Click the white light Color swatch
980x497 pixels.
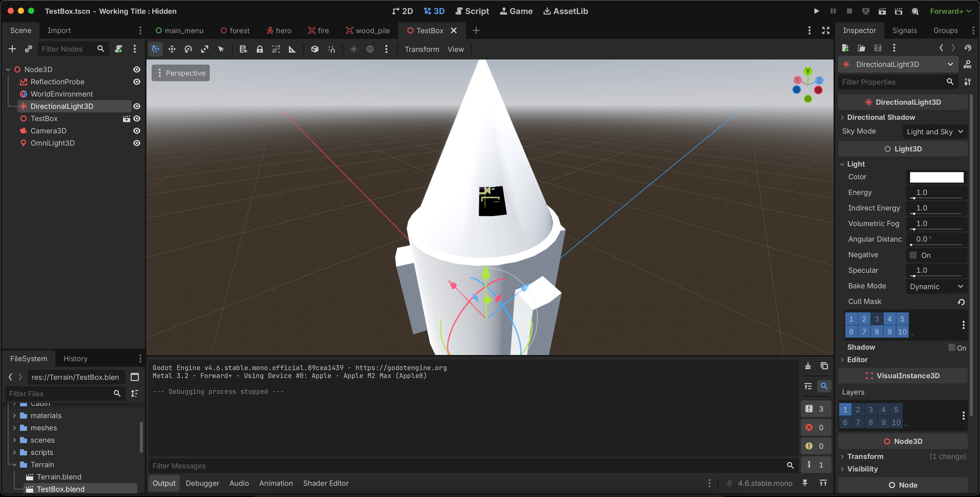(x=937, y=177)
